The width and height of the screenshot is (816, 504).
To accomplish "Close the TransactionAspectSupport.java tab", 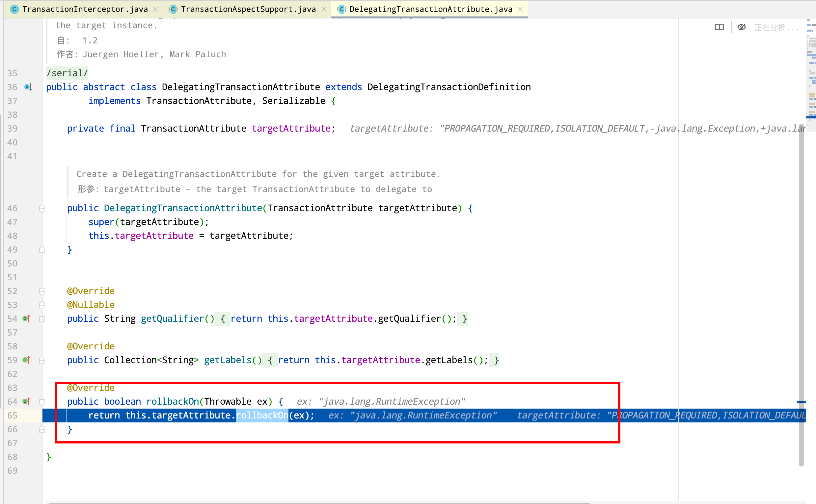I will coord(324,9).
